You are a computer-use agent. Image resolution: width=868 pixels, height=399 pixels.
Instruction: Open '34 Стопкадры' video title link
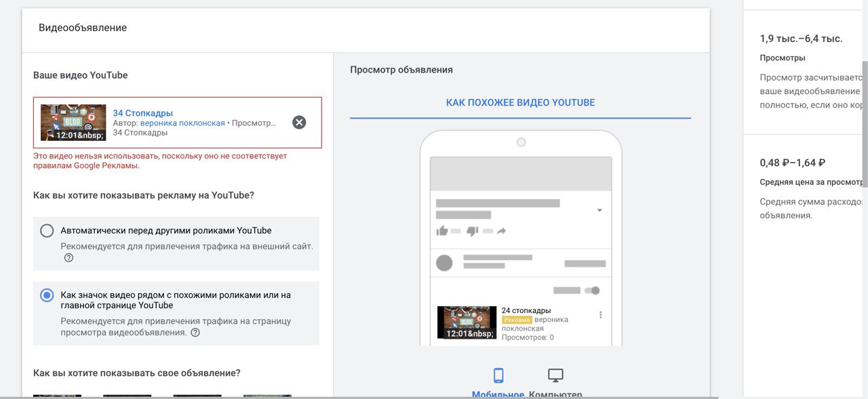(142, 113)
